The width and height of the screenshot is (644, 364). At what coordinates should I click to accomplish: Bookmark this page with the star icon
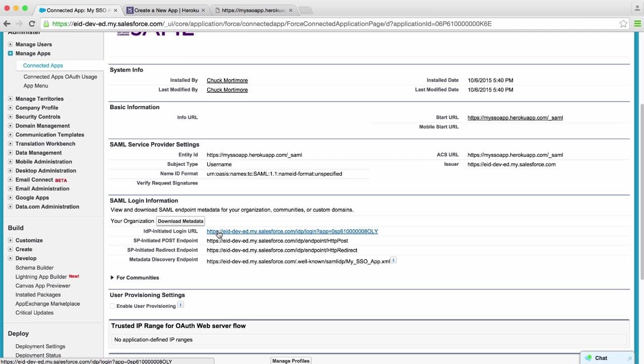pos(623,24)
